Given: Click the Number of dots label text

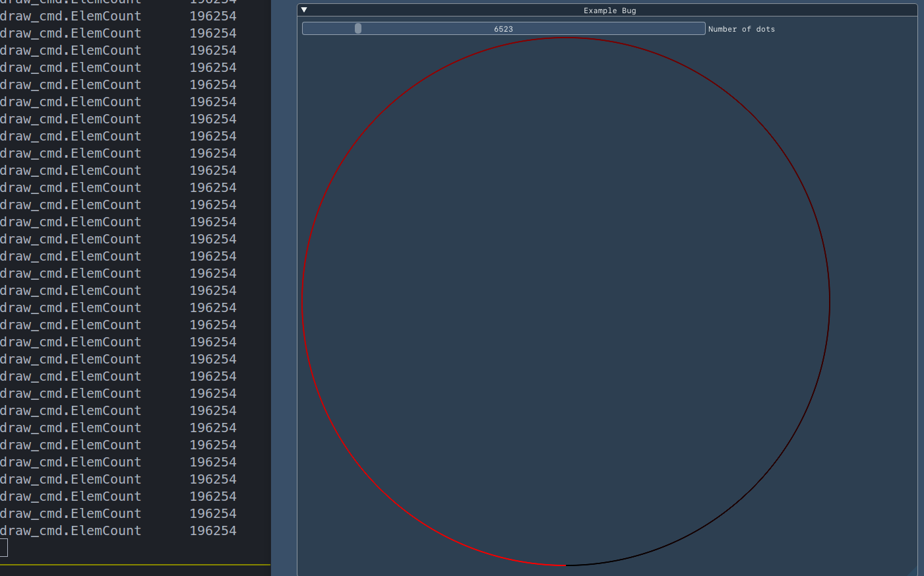Looking at the screenshot, I should click(741, 28).
